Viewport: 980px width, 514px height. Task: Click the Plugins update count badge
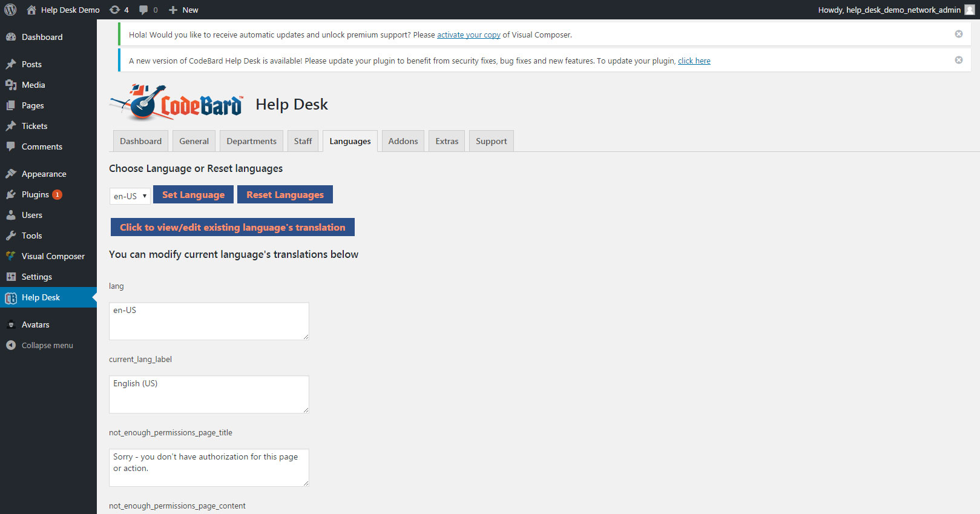click(x=58, y=194)
